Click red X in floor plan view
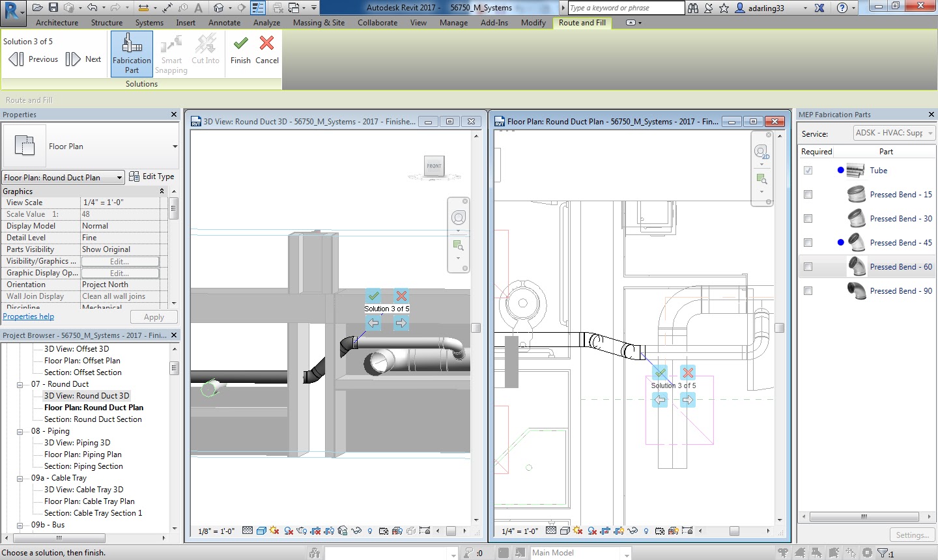This screenshot has height=560, width=938. (x=688, y=372)
